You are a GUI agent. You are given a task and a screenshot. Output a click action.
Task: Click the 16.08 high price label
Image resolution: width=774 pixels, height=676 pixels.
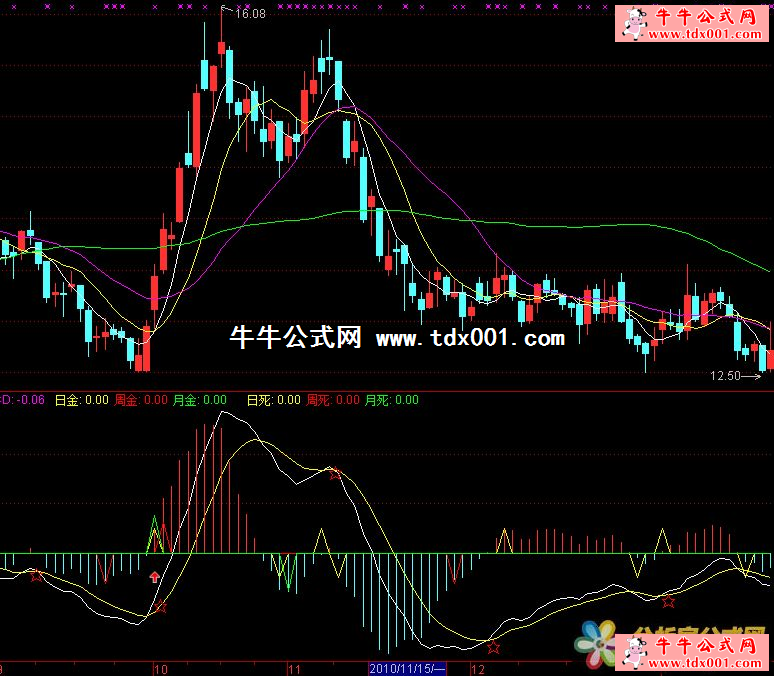tap(250, 14)
